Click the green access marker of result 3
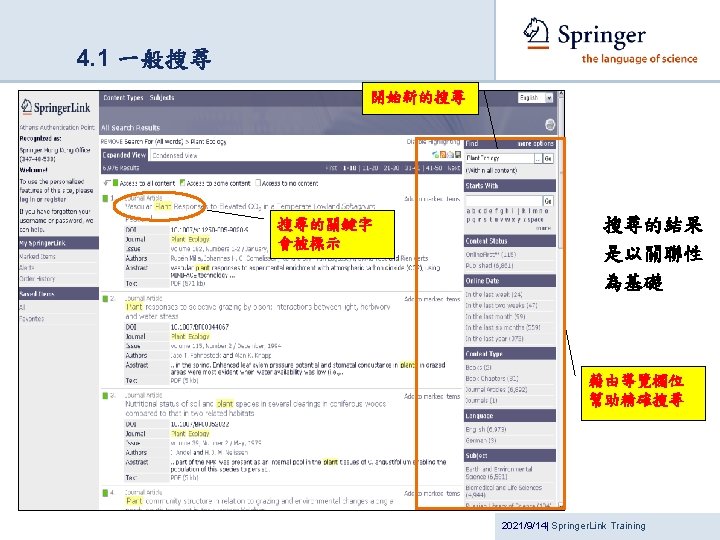This screenshot has height=540, width=720. (x=105, y=395)
